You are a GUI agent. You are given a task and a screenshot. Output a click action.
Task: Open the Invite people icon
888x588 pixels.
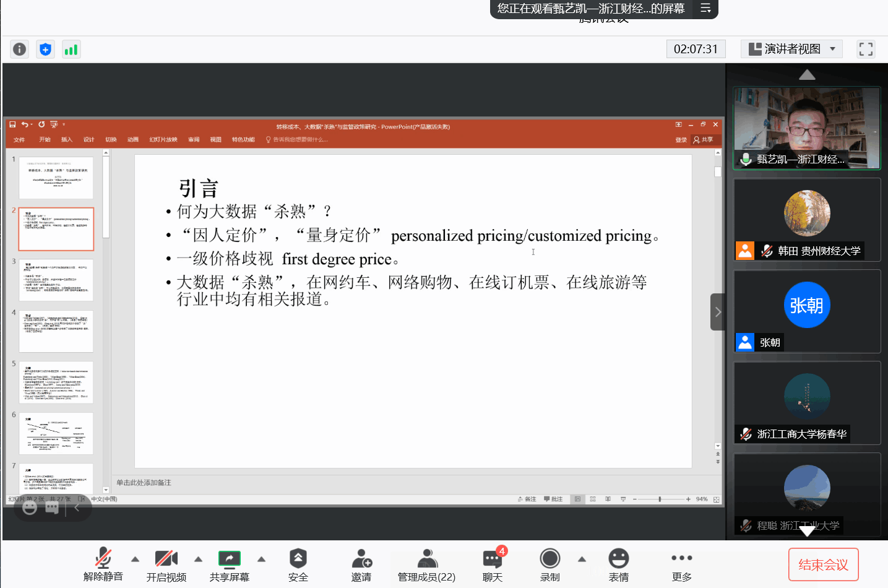[361, 564]
